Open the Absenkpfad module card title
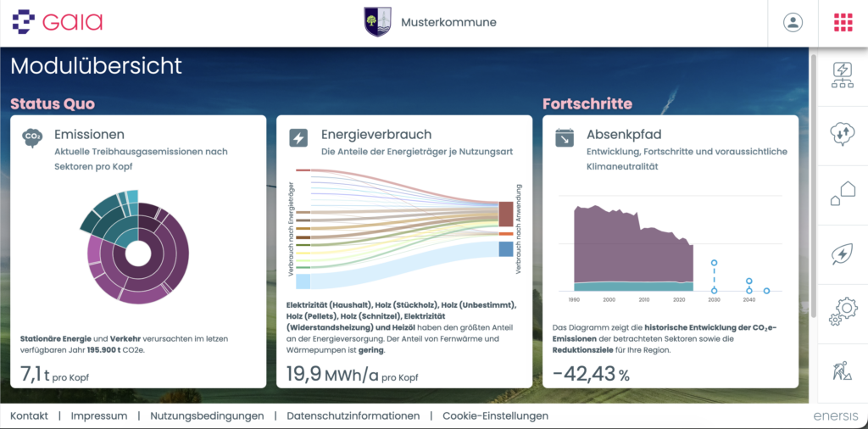 (x=623, y=134)
